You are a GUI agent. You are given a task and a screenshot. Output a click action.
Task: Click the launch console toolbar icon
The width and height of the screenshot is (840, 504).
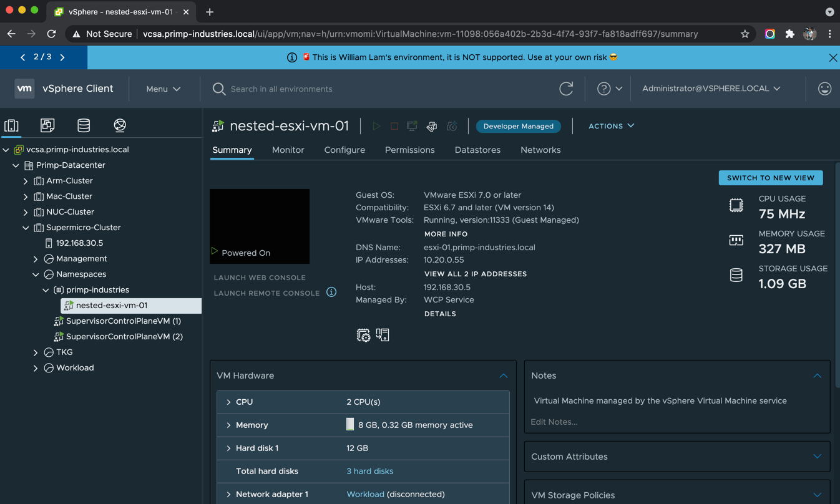click(412, 126)
